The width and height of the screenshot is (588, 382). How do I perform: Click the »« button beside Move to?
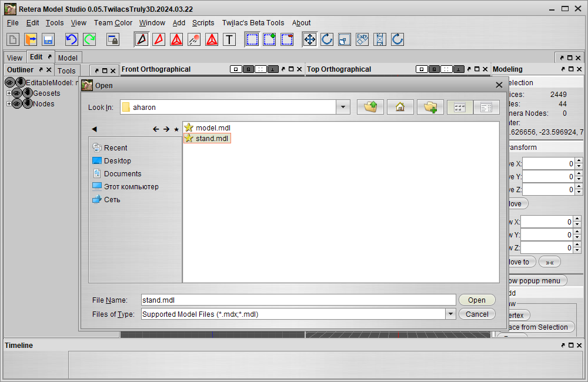550,262
